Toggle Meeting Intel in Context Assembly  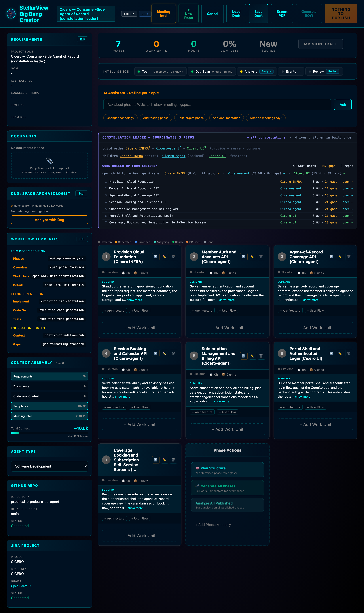point(50,416)
